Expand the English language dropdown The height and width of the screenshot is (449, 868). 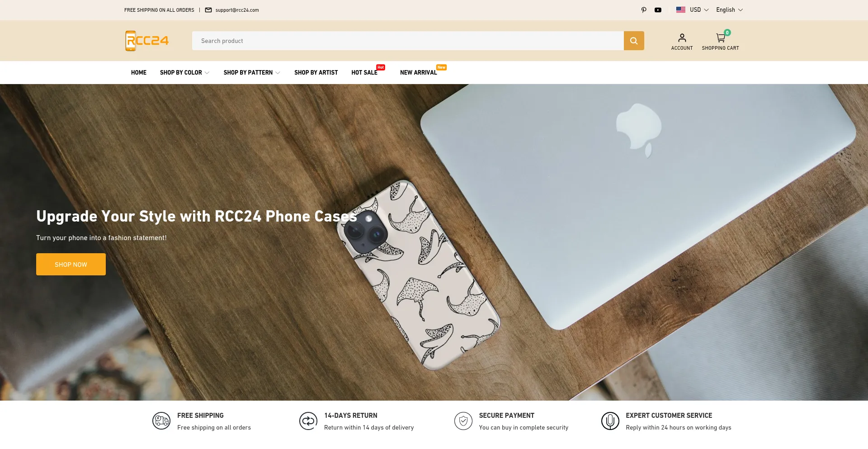729,10
